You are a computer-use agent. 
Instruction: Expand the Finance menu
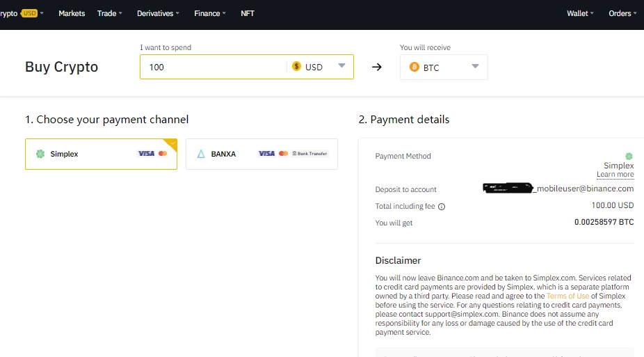click(x=210, y=13)
